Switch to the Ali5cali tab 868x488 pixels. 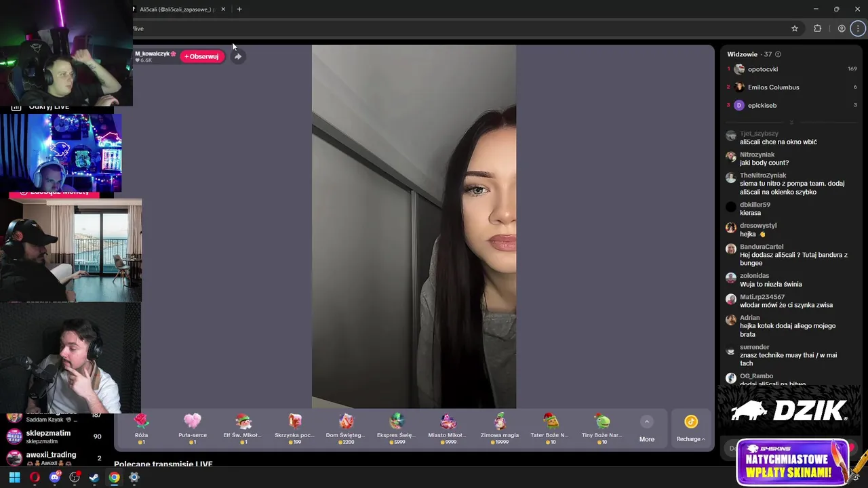tap(176, 9)
